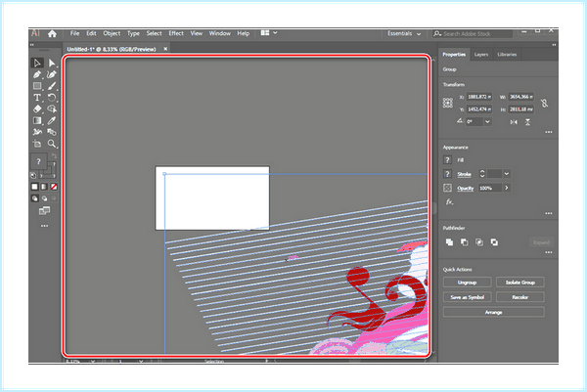Enable Draw Normal mode
This screenshot has width=587, height=392.
(34, 198)
